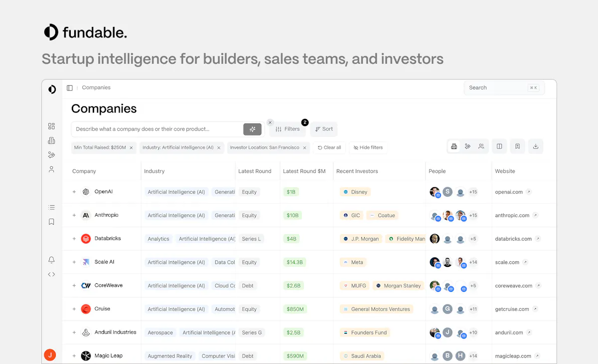Screen dimensions: 598x364
Task: Expand the Databricks row with plus
Action: [x=74, y=239]
